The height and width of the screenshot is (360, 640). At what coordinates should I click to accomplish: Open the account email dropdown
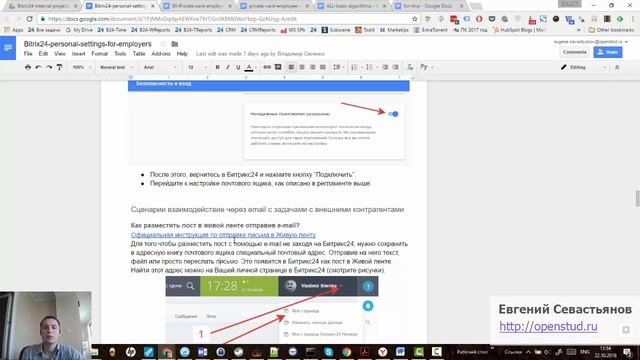[x=591, y=42]
